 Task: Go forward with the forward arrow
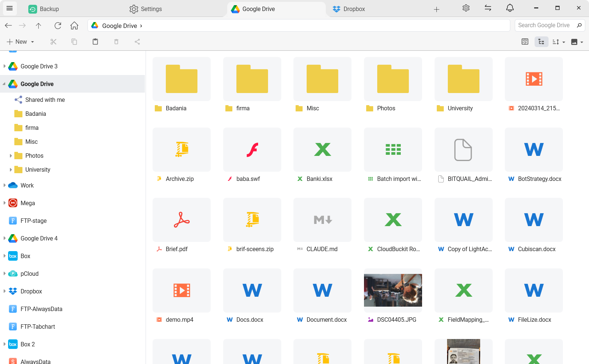(x=22, y=25)
